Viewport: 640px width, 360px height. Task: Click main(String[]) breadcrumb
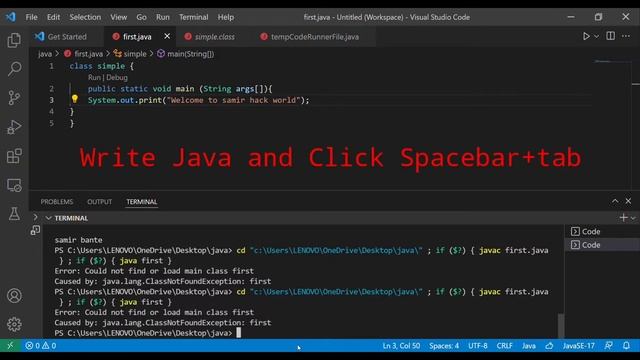(x=186, y=54)
